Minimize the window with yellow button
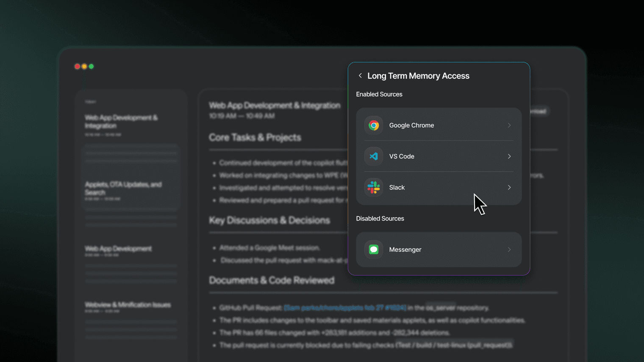The width and height of the screenshot is (644, 362). point(84,66)
